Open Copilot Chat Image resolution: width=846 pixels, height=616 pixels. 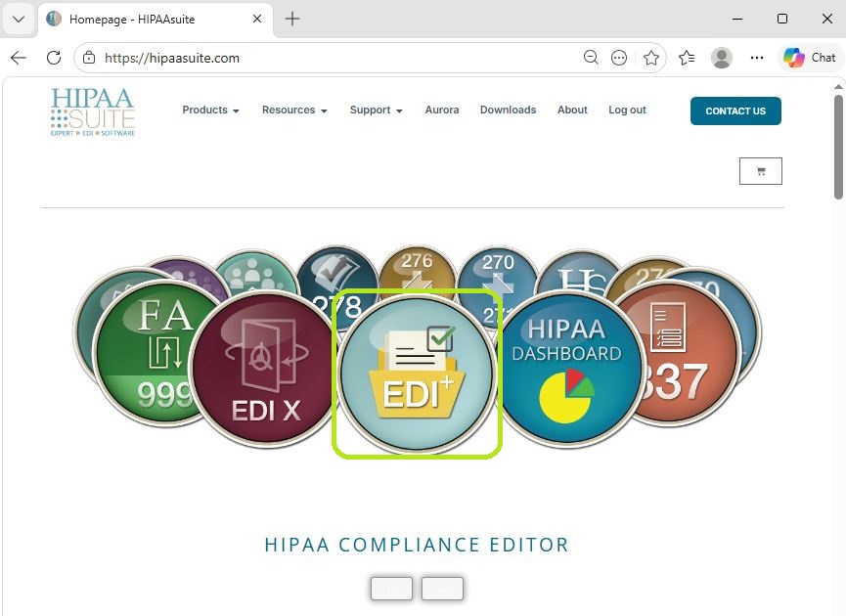(x=810, y=58)
